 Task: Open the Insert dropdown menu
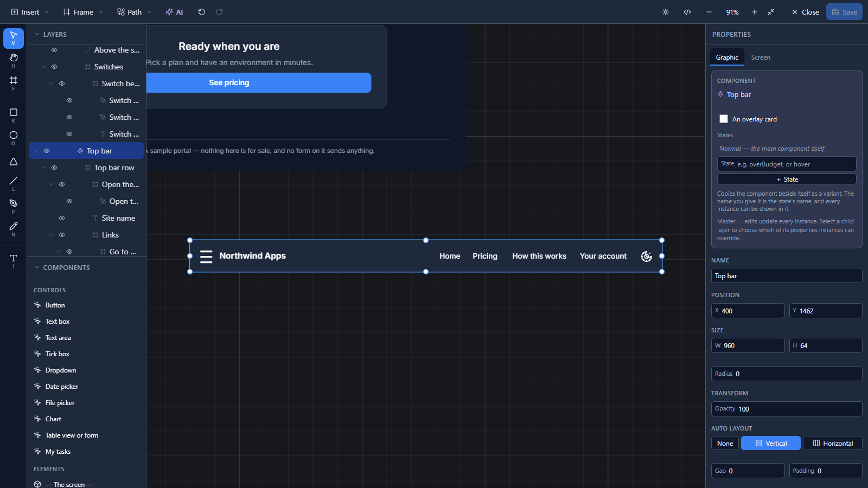(x=30, y=12)
